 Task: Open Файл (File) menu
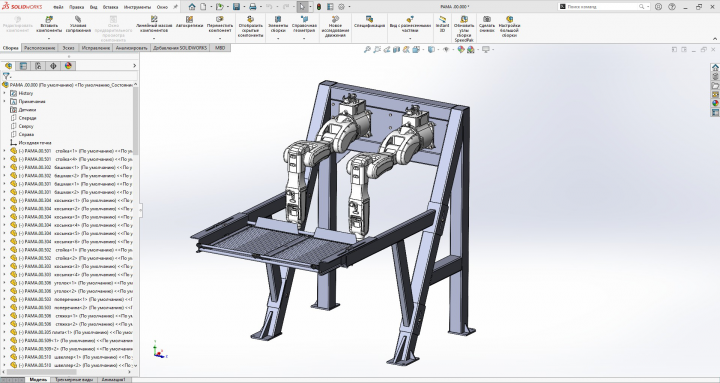58,7
